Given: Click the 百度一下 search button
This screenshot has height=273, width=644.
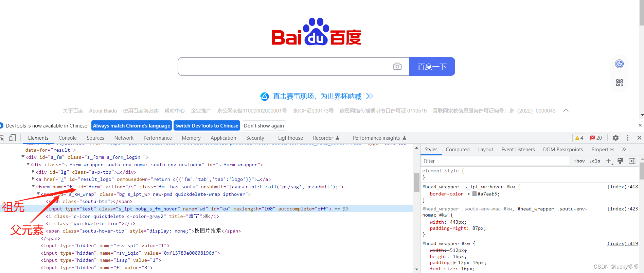Looking at the screenshot, I should 432,66.
